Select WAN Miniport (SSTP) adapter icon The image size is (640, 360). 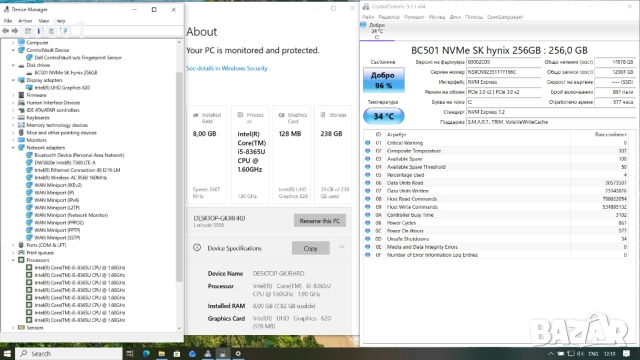(29, 238)
